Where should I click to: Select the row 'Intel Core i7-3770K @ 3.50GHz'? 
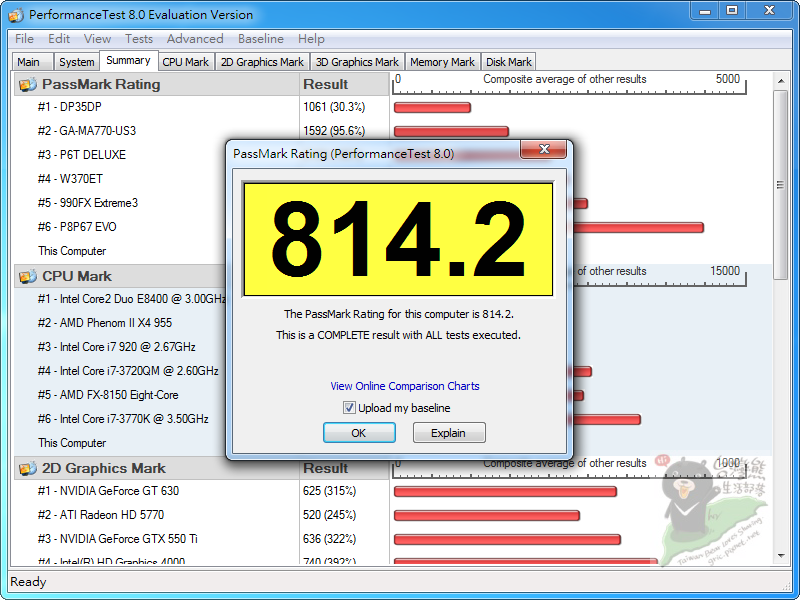(x=123, y=419)
